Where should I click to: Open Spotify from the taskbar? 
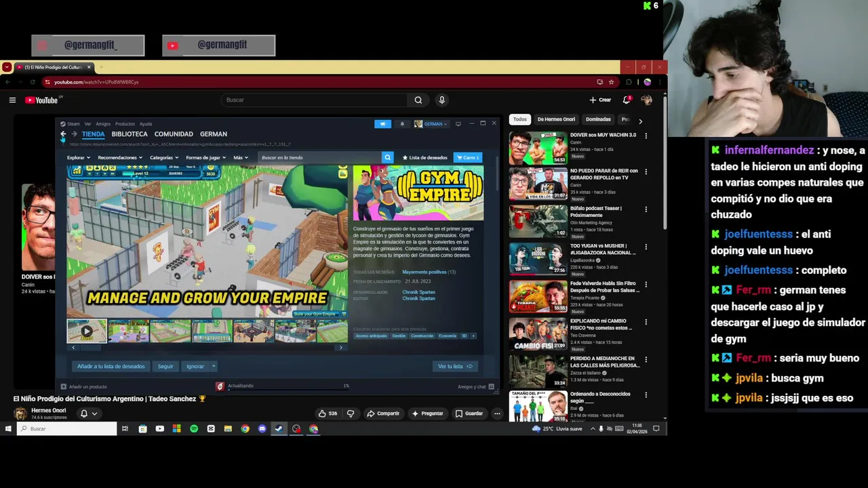[194, 428]
